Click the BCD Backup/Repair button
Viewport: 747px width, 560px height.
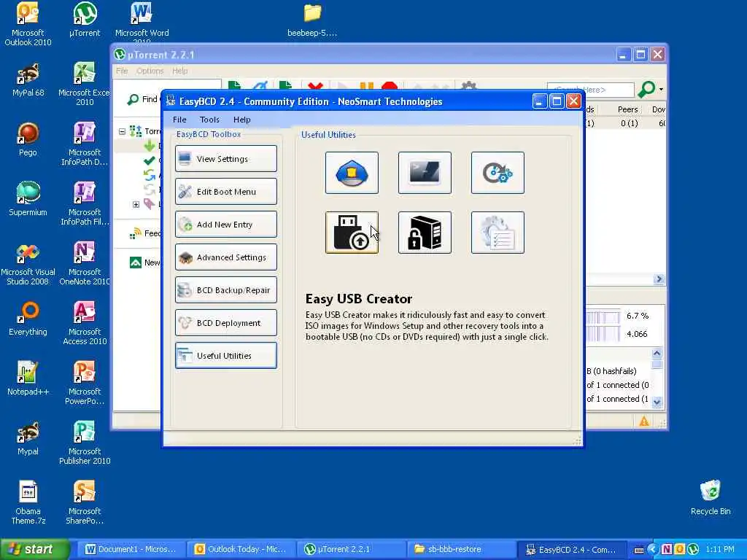click(226, 290)
